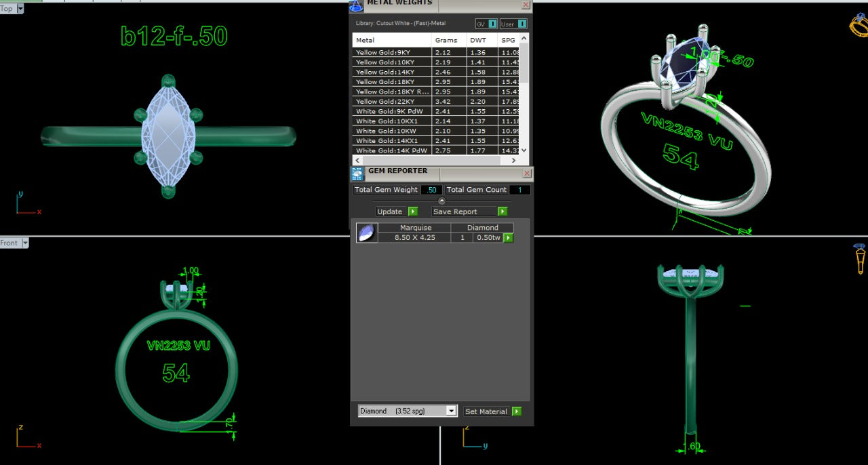Click the marquise stone in Top viewport
868x465 pixels.
point(168,136)
